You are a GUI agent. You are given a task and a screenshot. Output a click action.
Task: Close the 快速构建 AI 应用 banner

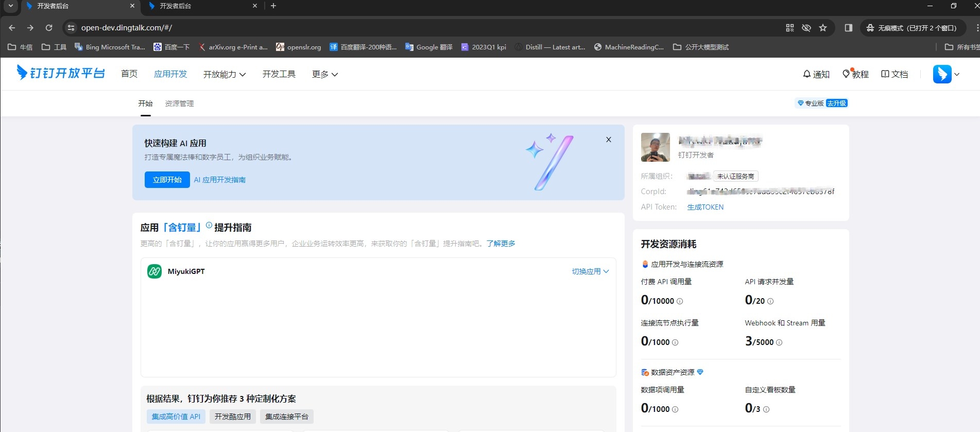(x=609, y=140)
